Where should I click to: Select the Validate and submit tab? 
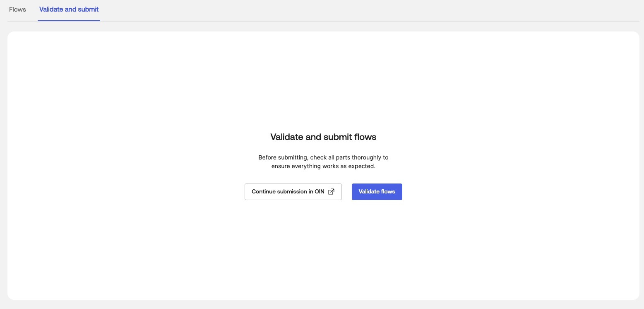69,9
